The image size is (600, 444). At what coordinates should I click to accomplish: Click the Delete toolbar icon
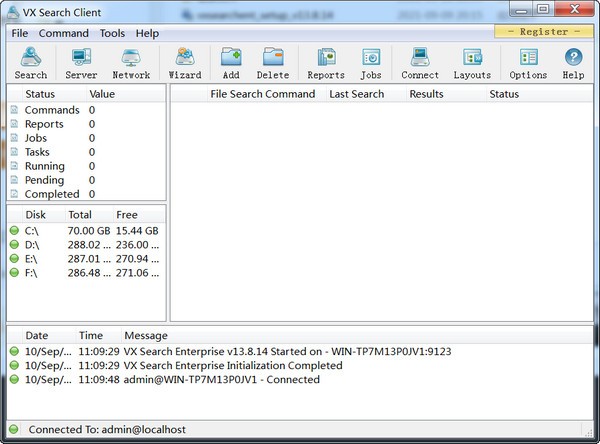click(x=273, y=63)
